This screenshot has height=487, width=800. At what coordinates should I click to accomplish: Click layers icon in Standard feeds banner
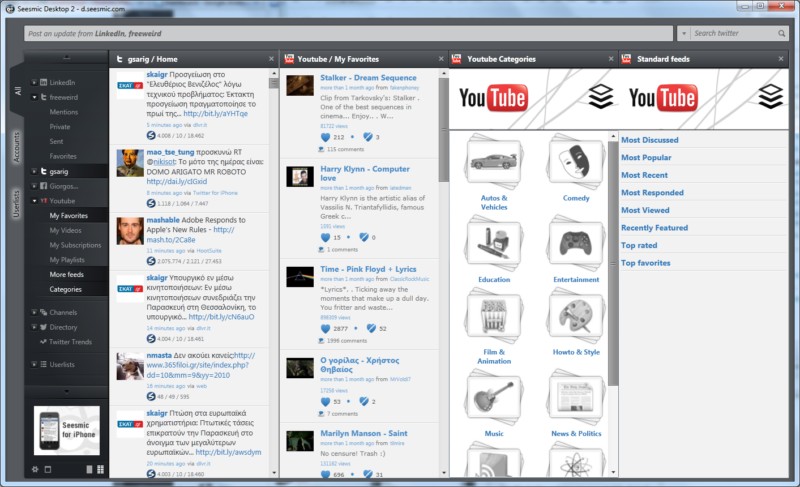coord(770,96)
